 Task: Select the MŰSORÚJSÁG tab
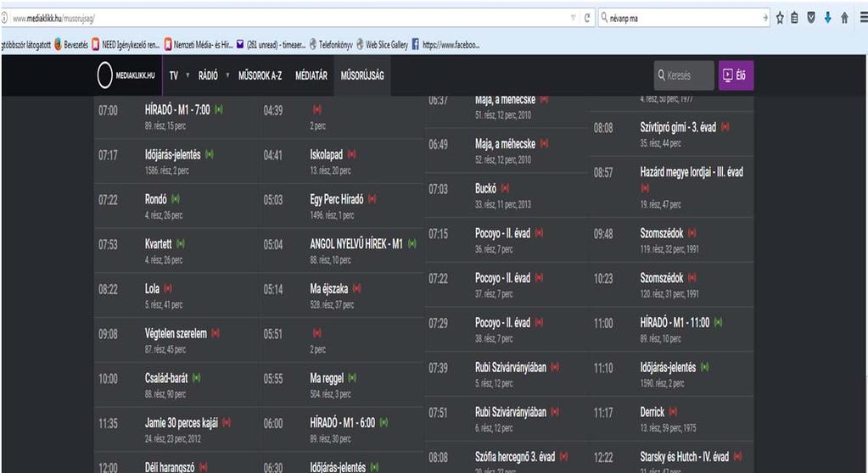[x=362, y=75]
